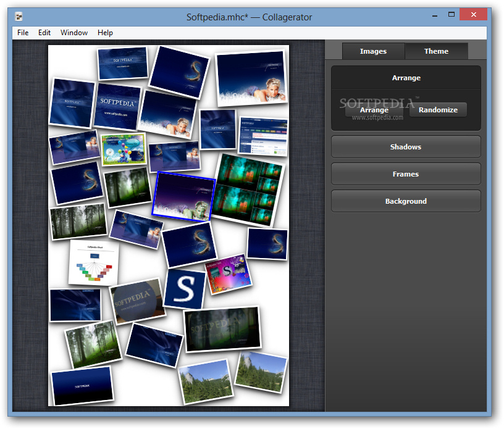Select the large white S letter photo
This screenshot has height=429, width=504.
[x=185, y=289]
